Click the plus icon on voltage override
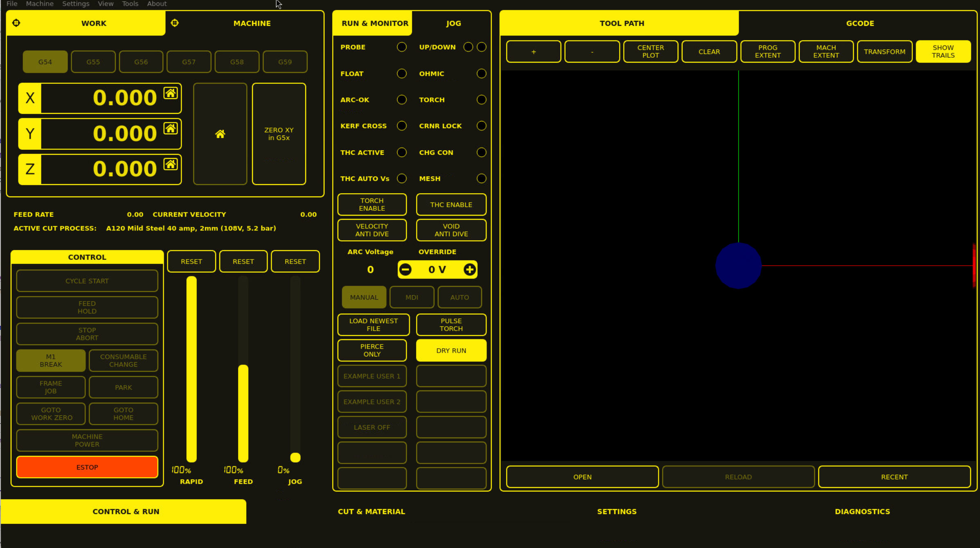This screenshot has height=548, width=980. tap(469, 269)
